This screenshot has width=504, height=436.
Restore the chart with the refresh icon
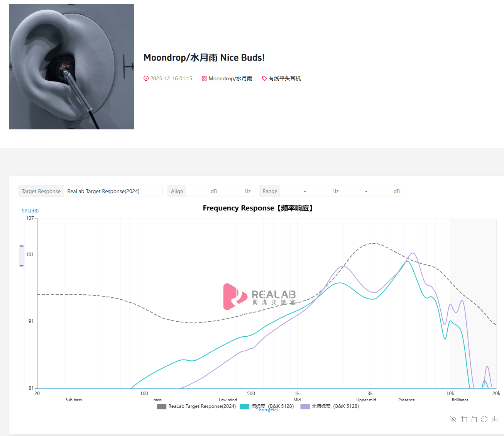pyautogui.click(x=484, y=419)
